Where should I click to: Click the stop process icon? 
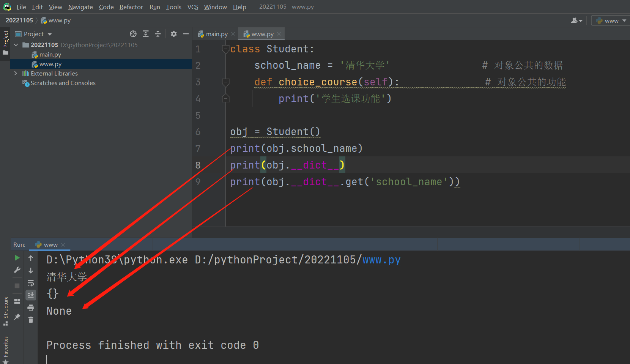[x=17, y=286]
